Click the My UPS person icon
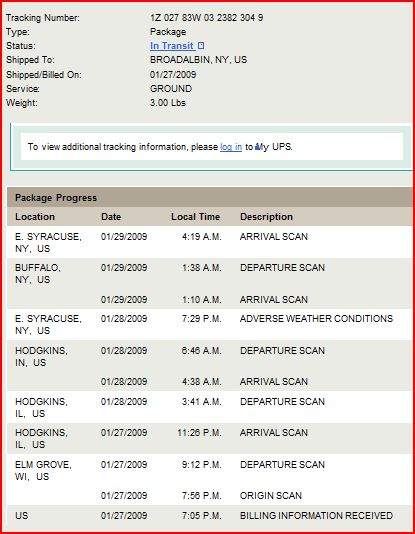The image size is (415, 534). pyautogui.click(x=258, y=147)
